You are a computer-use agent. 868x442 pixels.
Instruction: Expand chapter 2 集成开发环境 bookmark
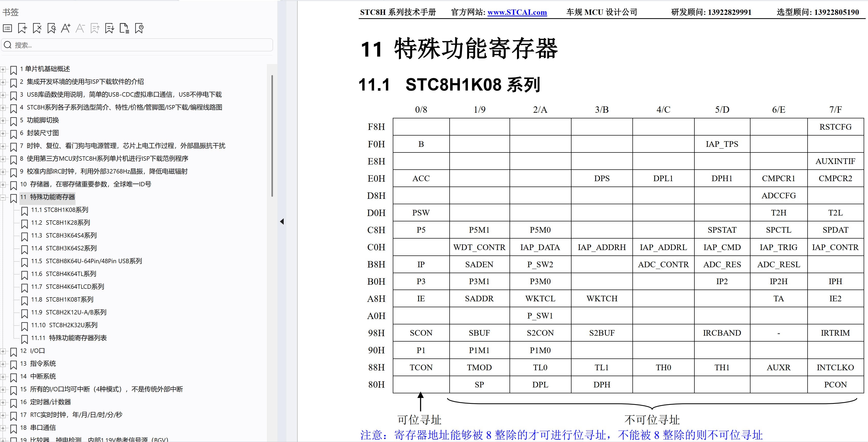(3, 82)
